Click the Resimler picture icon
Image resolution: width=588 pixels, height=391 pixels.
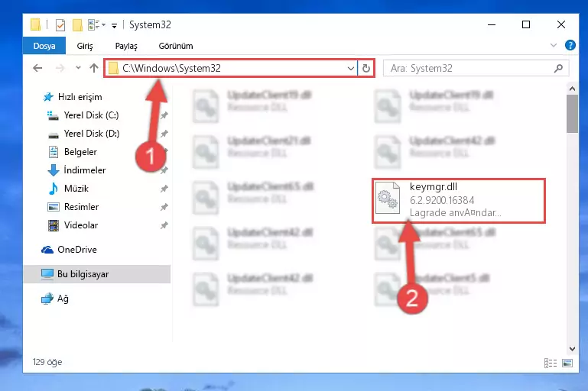click(54, 207)
